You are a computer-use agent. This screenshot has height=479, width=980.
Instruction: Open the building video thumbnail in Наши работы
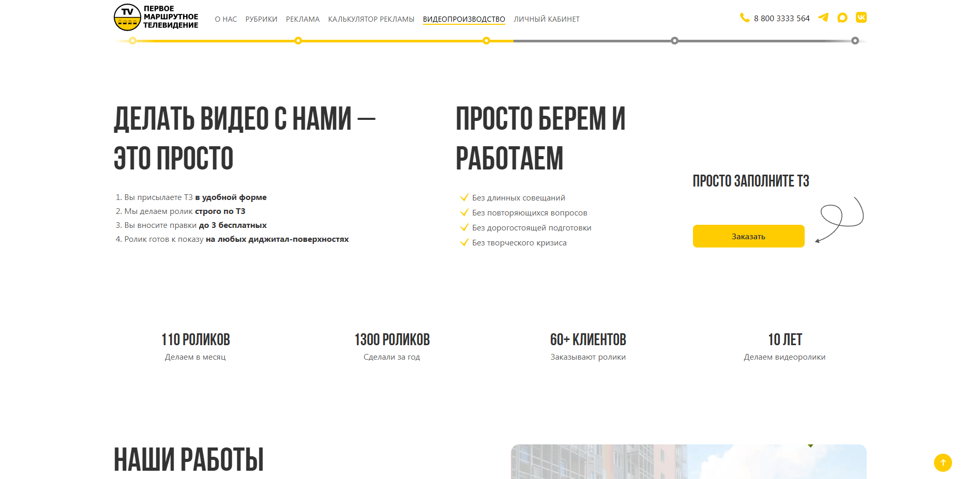[688, 461]
